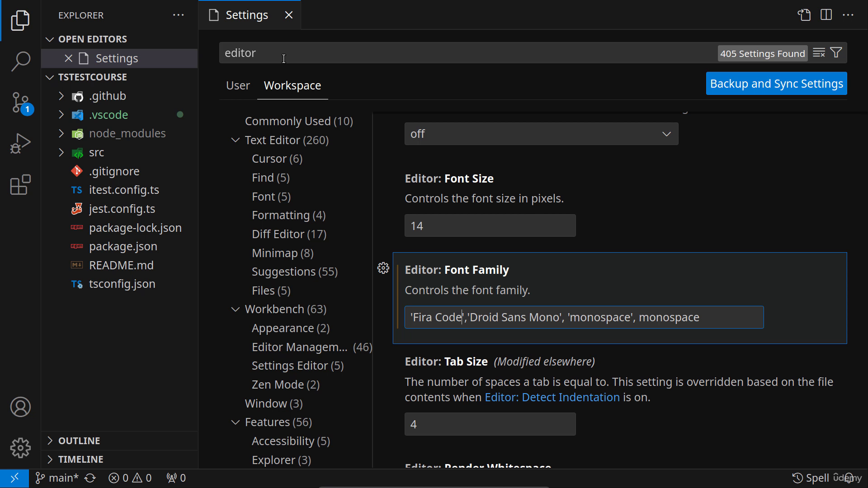
Task: Click the Tab Size value field
Action: pos(490,424)
